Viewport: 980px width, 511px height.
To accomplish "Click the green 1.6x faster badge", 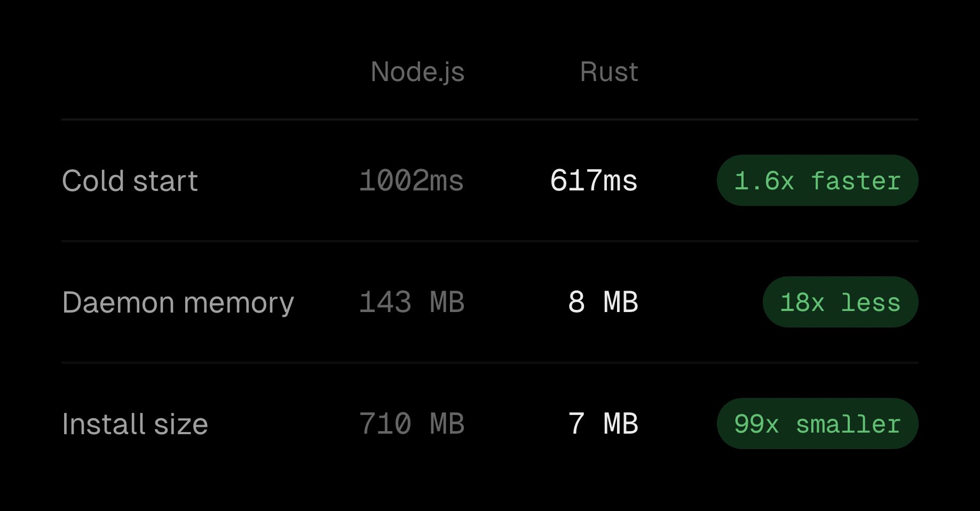I will [x=817, y=181].
